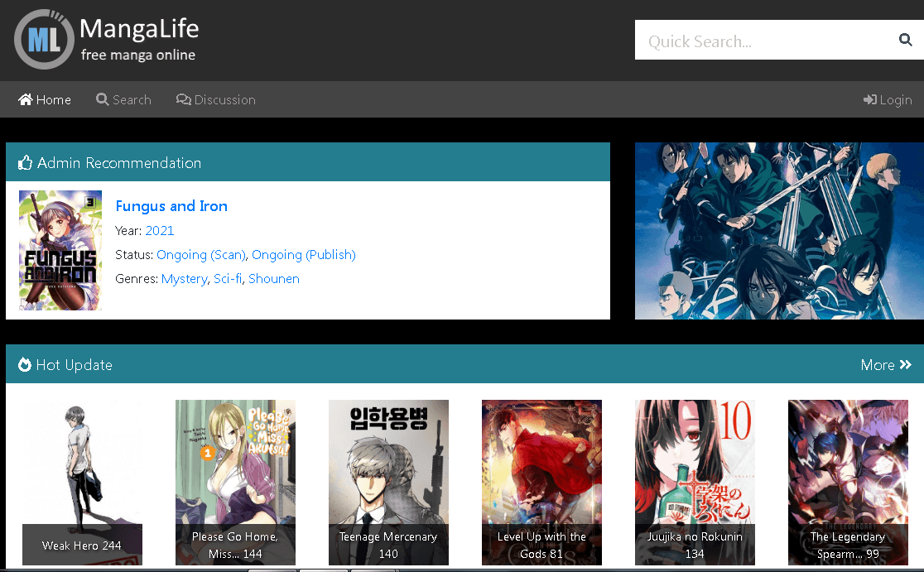
Task: Click the thumbs-up icon in Admin Recommendation
Action: coord(25,162)
